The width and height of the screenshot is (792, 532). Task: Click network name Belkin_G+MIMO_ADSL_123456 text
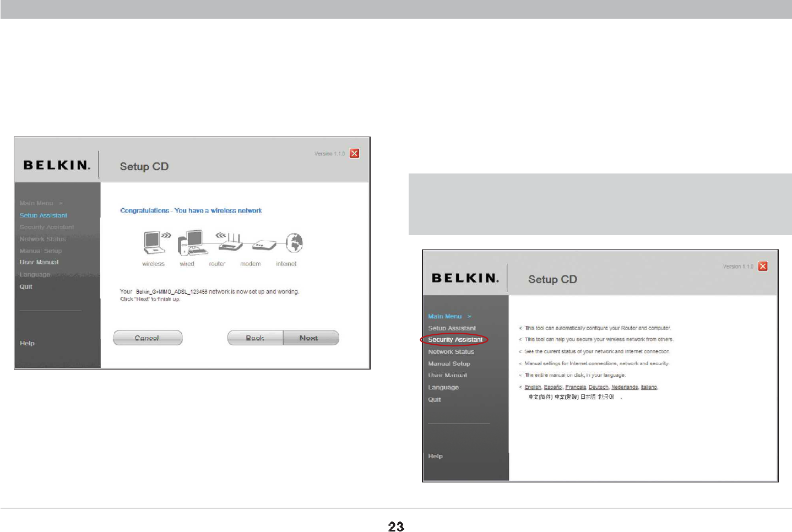(171, 292)
